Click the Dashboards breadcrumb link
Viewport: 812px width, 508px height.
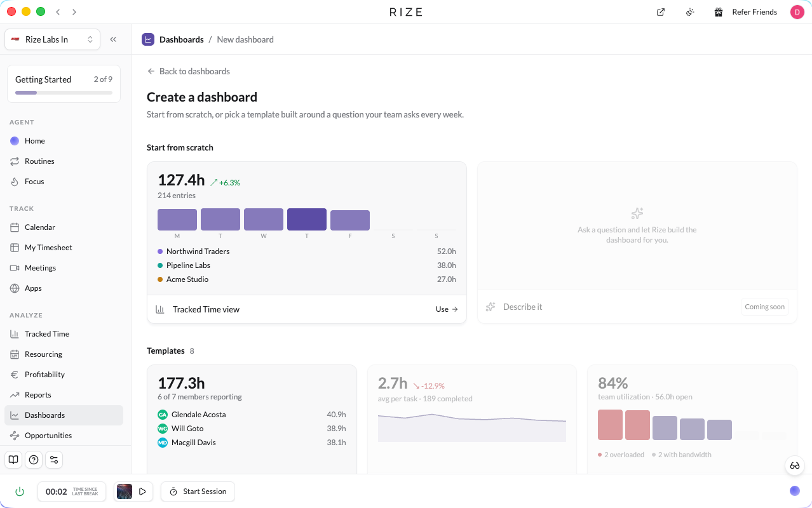pos(181,39)
